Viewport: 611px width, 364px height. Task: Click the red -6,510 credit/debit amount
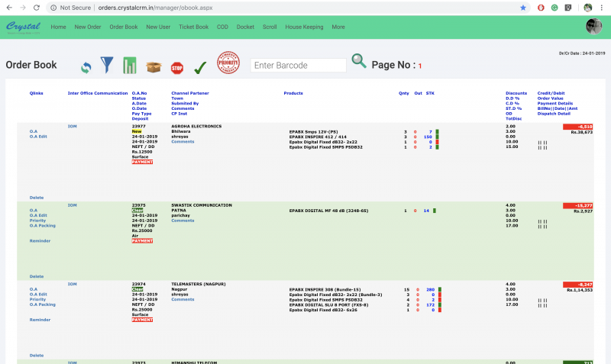tap(578, 127)
